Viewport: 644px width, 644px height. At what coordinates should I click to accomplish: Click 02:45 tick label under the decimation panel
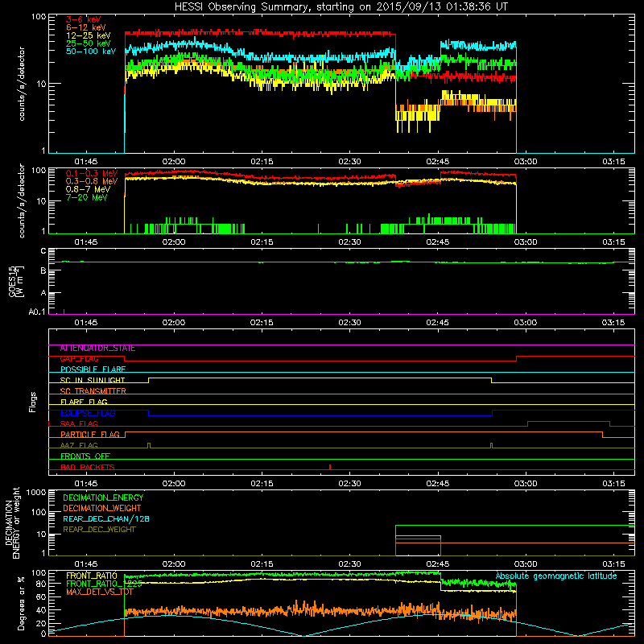[x=437, y=564]
